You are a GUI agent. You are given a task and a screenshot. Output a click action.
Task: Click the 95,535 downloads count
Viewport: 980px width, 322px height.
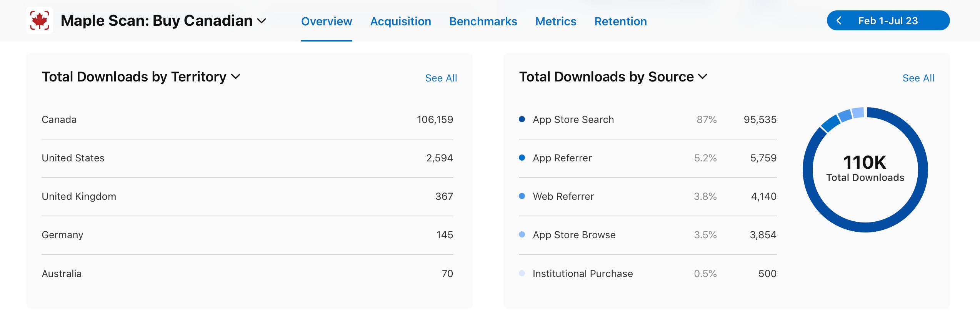(760, 120)
